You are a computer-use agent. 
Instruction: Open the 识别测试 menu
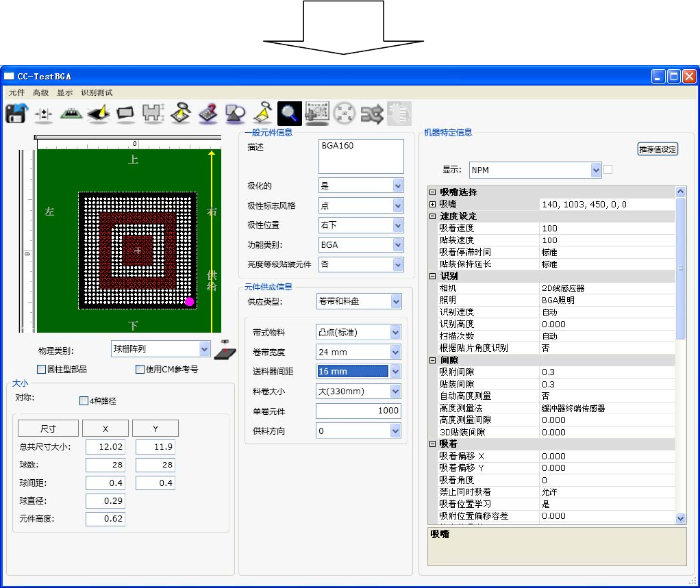click(x=97, y=92)
